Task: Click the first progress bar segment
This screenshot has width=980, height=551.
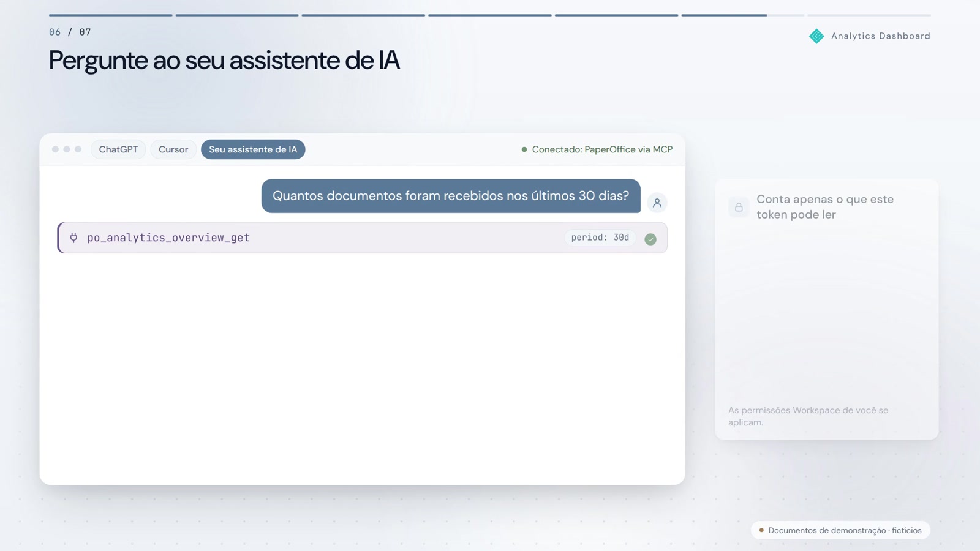Action: click(x=110, y=15)
